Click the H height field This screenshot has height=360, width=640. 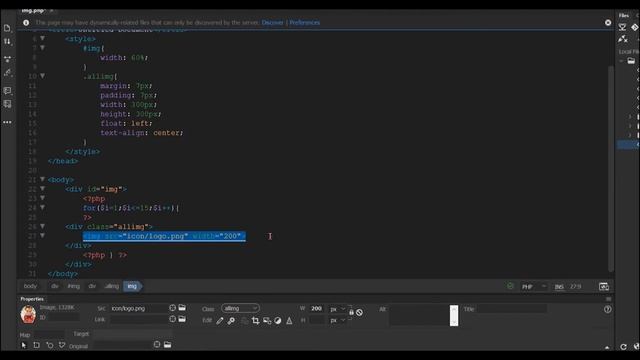tap(317, 320)
